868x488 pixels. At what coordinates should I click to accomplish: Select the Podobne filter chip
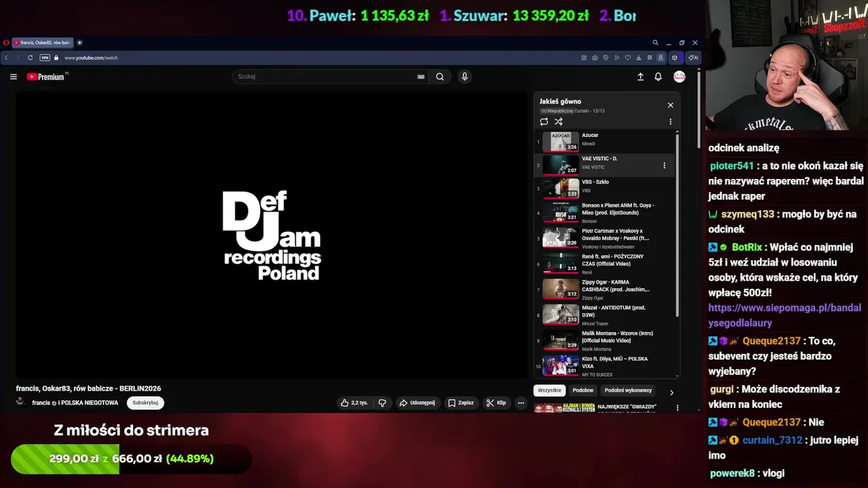pyautogui.click(x=583, y=390)
